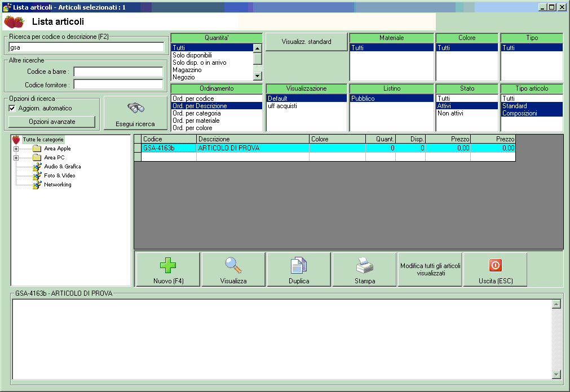Screen dimensions: 570x392
Task: Select the Networking category icon
Action: pos(37,185)
